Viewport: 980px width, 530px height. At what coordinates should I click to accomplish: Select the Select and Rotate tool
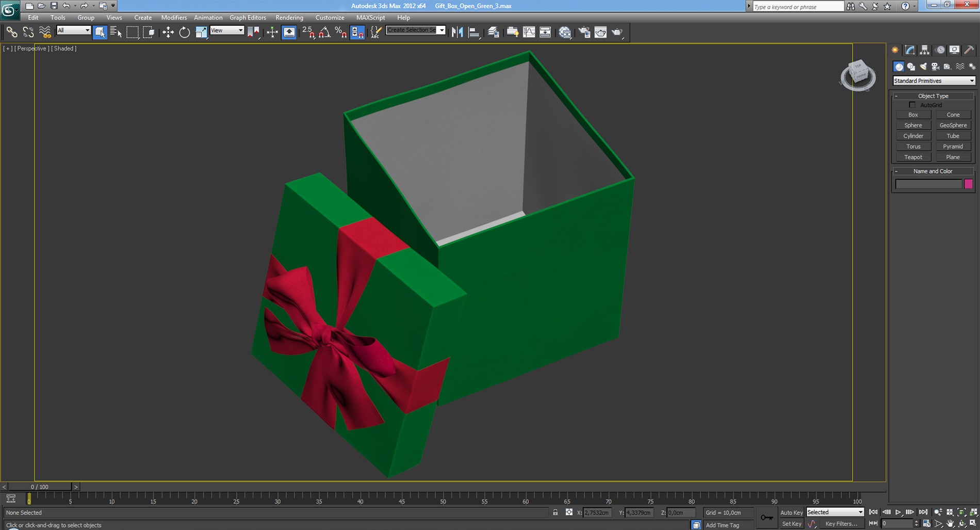[184, 32]
